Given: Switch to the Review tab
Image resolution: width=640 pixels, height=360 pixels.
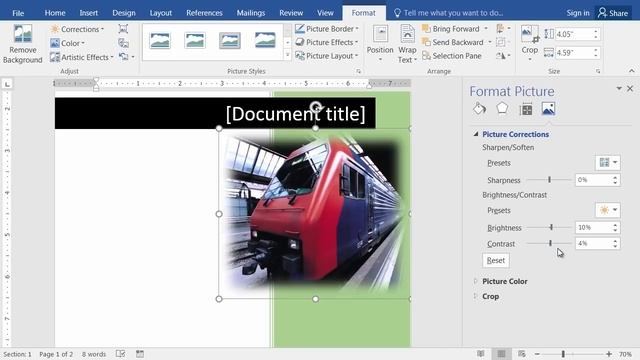Looking at the screenshot, I should pos(291,13).
